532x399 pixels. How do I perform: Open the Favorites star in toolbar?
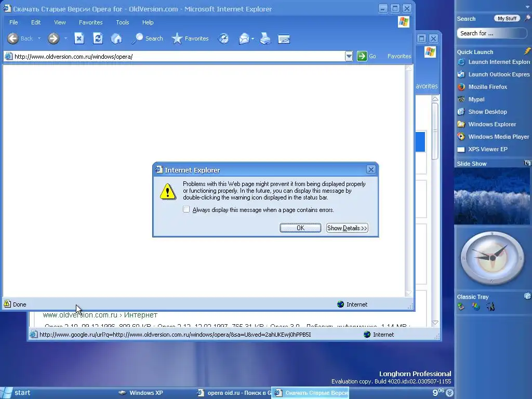coord(190,38)
